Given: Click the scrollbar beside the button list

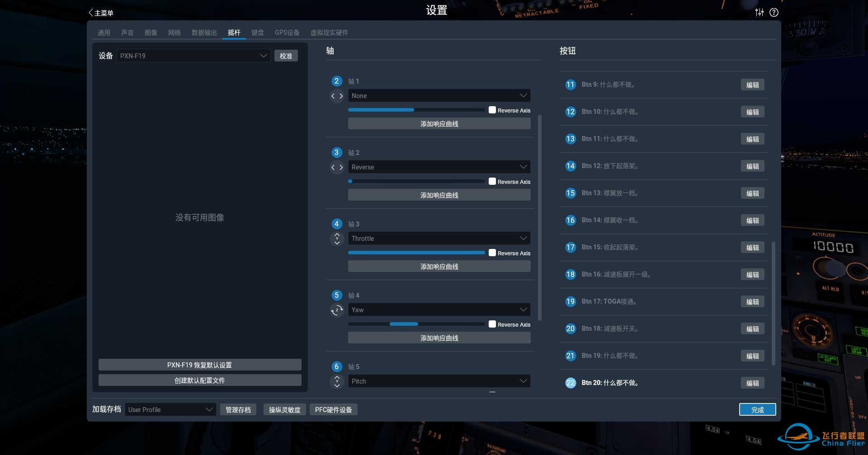Looking at the screenshot, I should [x=773, y=304].
